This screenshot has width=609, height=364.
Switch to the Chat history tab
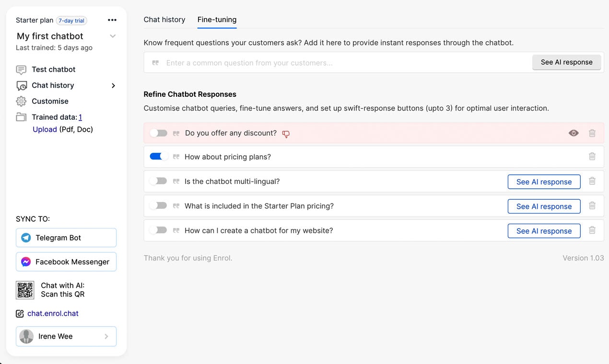click(x=164, y=20)
